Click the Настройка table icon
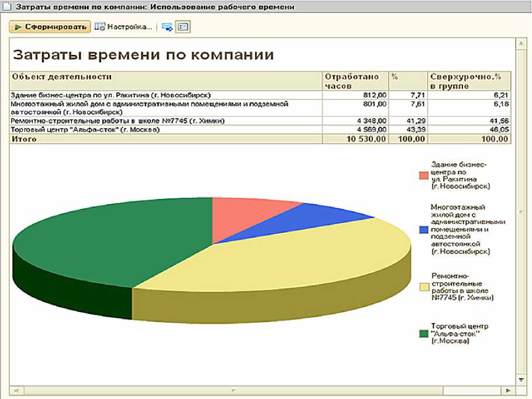Image resolution: width=532 pixels, height=399 pixels. pyautogui.click(x=99, y=27)
